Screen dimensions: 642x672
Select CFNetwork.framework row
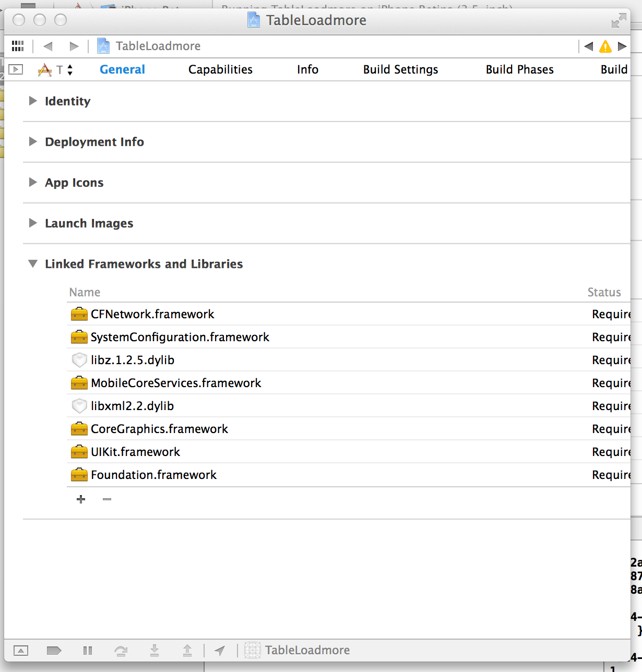tap(349, 314)
